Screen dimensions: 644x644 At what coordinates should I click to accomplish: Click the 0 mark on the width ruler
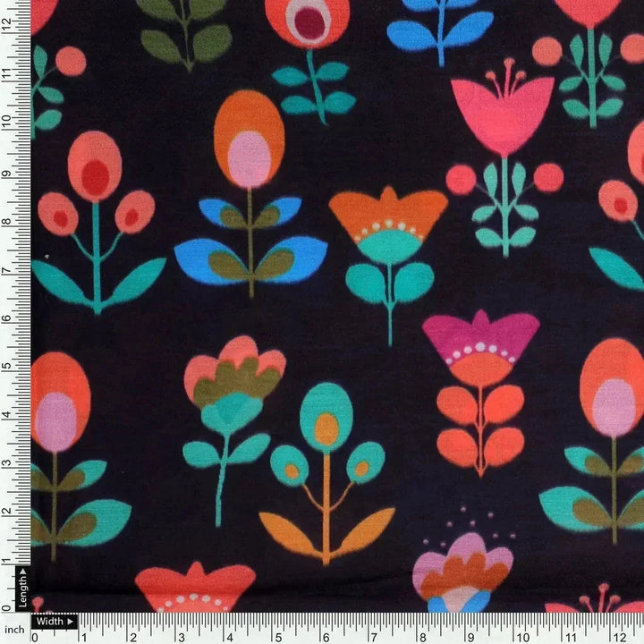[x=35, y=637]
